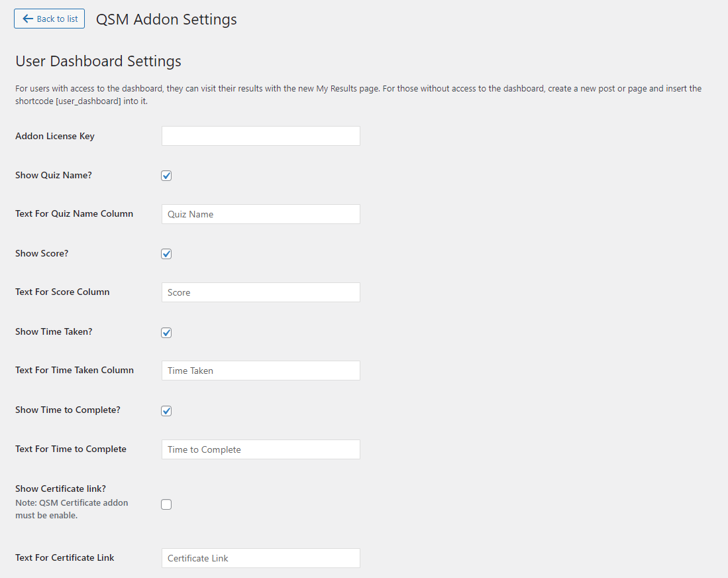Click the description paragraph mentioning [user_dashboard] shortcode
This screenshot has height=578, width=728.
(x=358, y=95)
